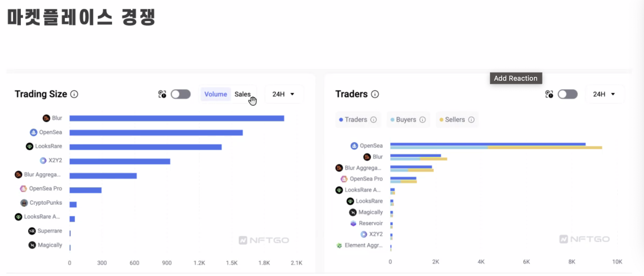Select the Volume tab
The width and height of the screenshot is (644, 276).
tap(215, 94)
